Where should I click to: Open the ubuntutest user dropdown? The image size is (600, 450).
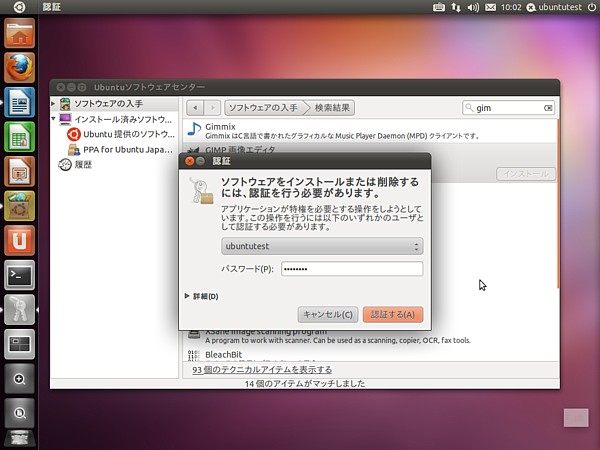(322, 246)
